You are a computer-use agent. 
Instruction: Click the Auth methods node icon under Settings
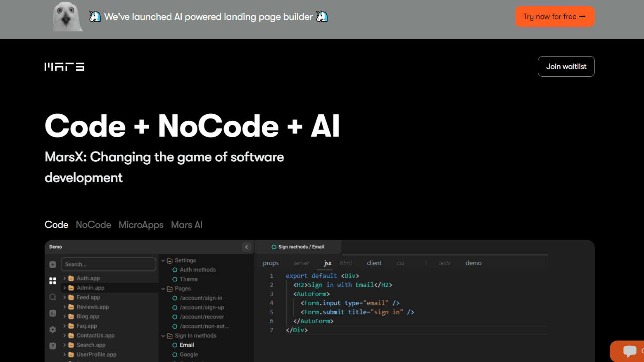(x=175, y=270)
